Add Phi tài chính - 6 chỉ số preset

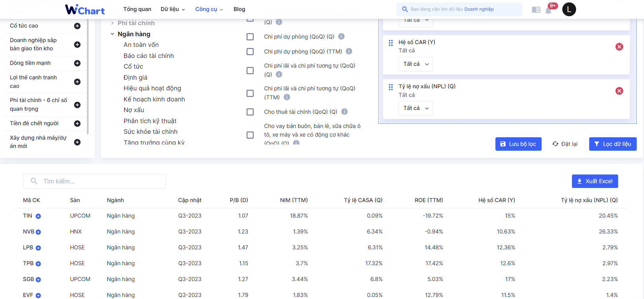coord(77,105)
